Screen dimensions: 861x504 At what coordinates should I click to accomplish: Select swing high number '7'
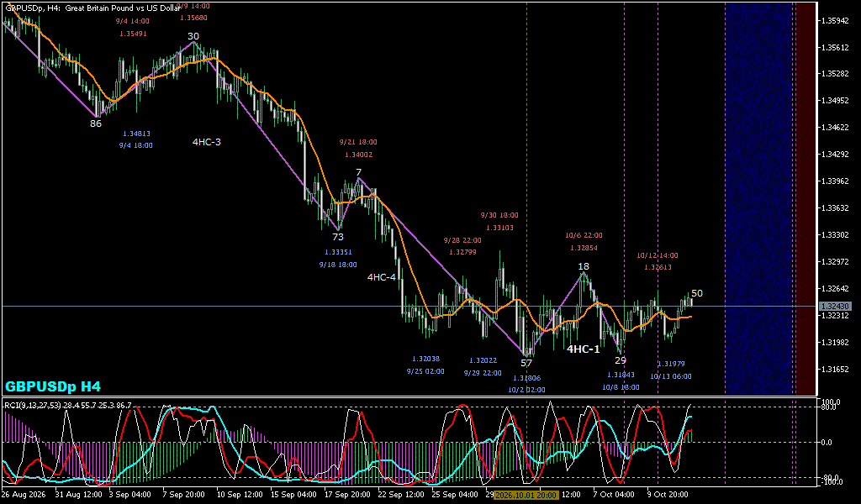tap(358, 173)
